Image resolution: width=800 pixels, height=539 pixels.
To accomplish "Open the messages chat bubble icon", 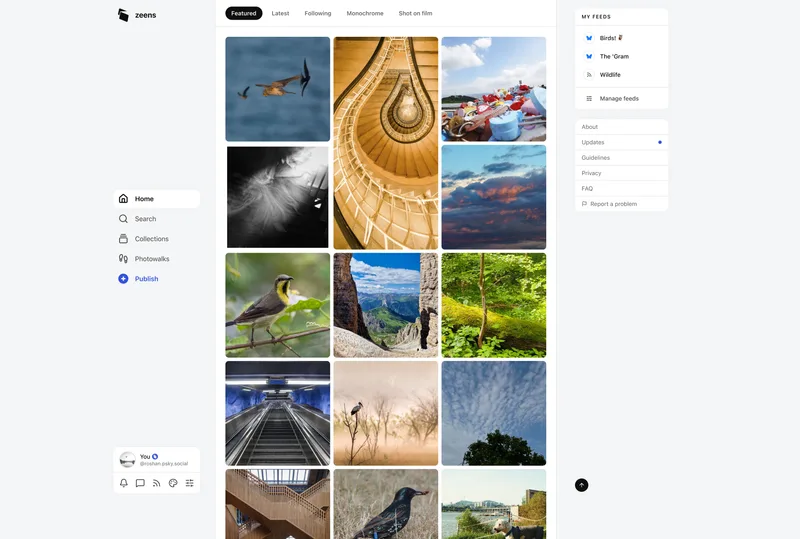I will [x=140, y=483].
